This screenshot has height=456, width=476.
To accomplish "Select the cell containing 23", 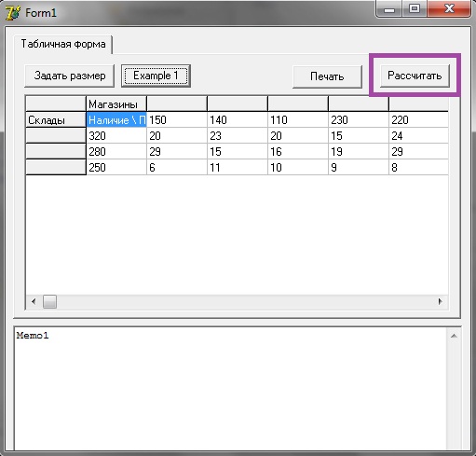I will coord(238,136).
